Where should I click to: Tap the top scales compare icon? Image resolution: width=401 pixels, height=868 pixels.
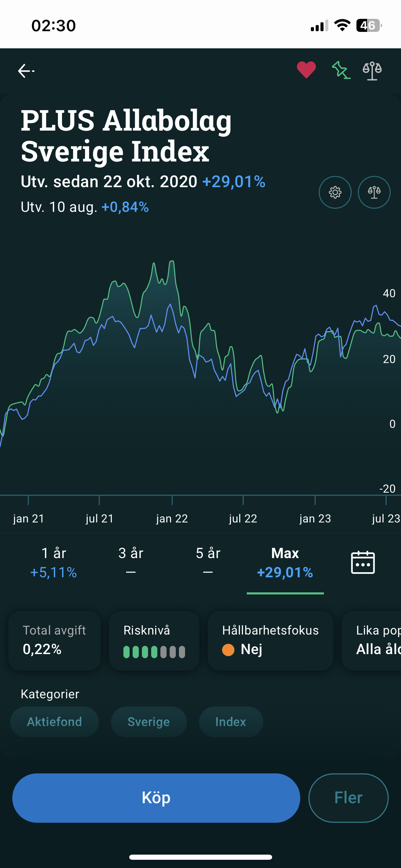pyautogui.click(x=372, y=71)
